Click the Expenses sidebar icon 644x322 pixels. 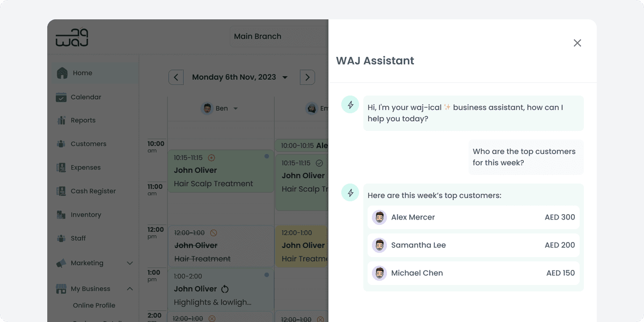pos(62,167)
